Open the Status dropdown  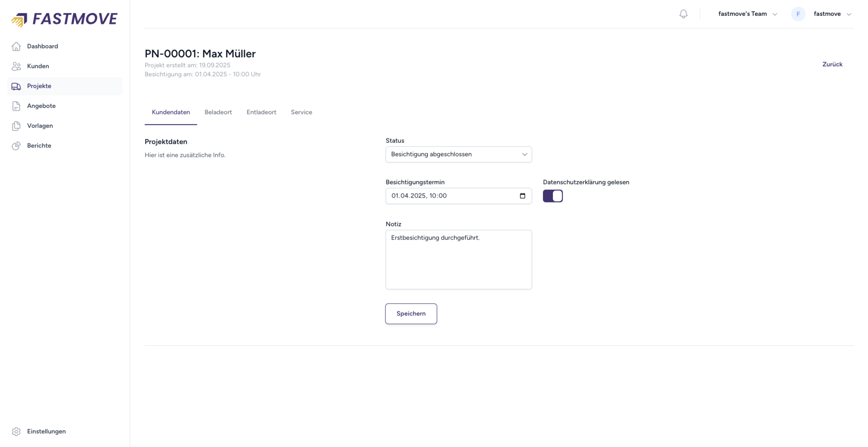pyautogui.click(x=458, y=155)
